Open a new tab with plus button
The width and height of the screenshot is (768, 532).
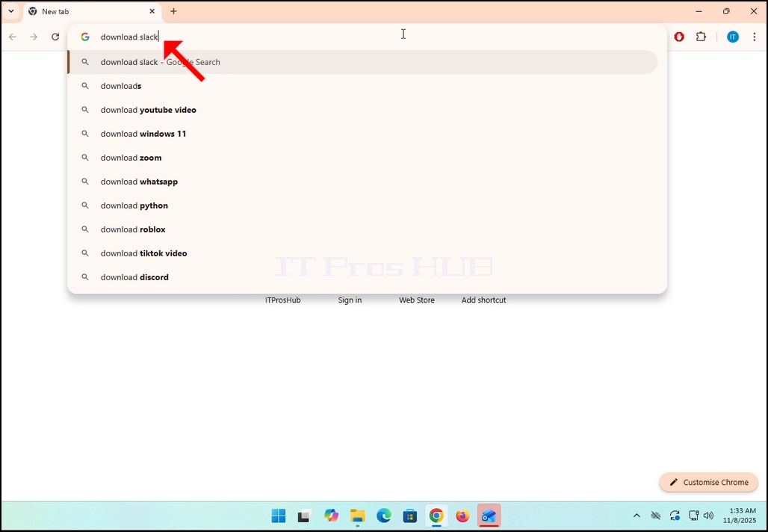(173, 11)
